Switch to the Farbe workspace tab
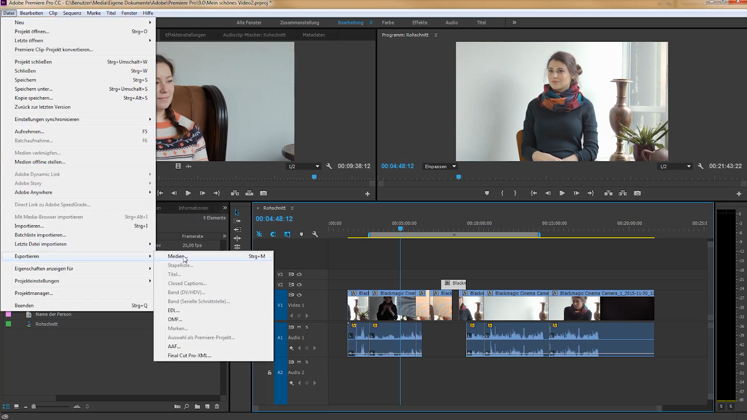The image size is (747, 420). 388,22
